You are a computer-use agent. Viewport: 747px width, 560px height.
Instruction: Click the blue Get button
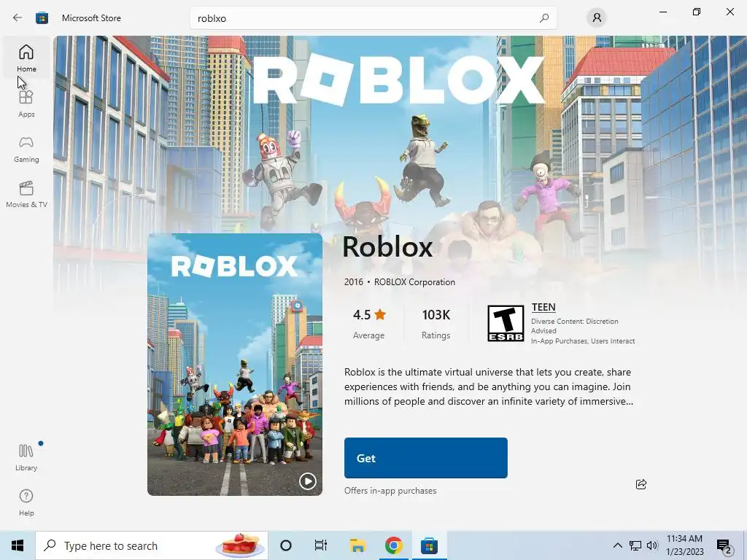pos(425,458)
